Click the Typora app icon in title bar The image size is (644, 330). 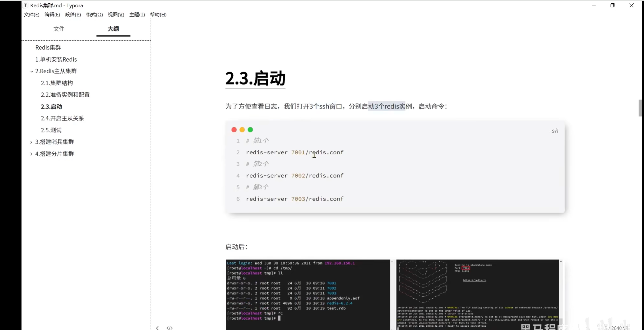point(25,5)
